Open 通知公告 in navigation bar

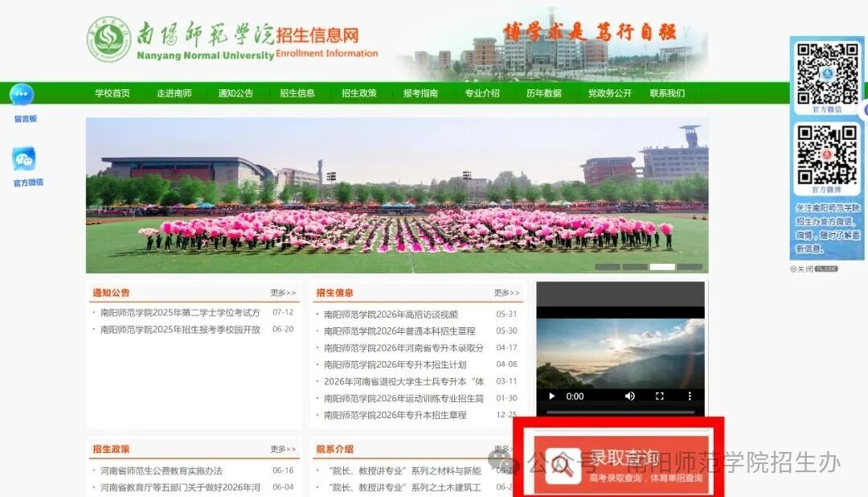coord(235,93)
